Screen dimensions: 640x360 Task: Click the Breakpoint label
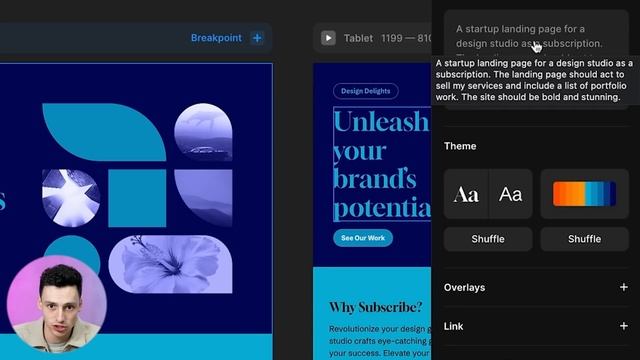216,38
